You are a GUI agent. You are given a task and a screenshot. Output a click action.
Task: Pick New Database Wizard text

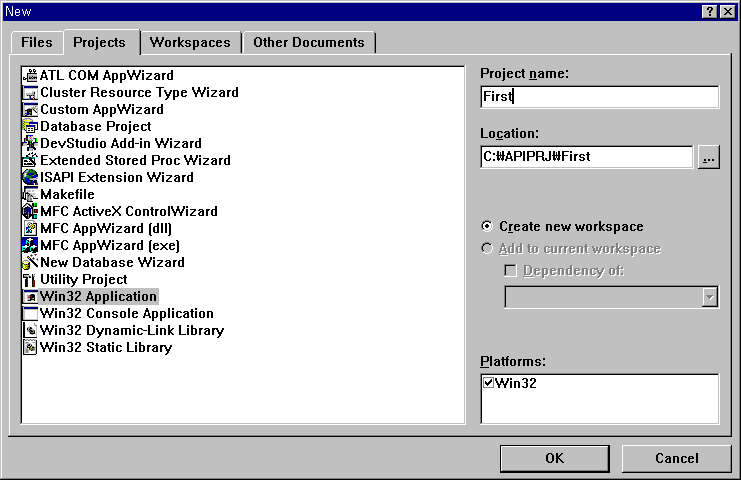pyautogui.click(x=112, y=263)
